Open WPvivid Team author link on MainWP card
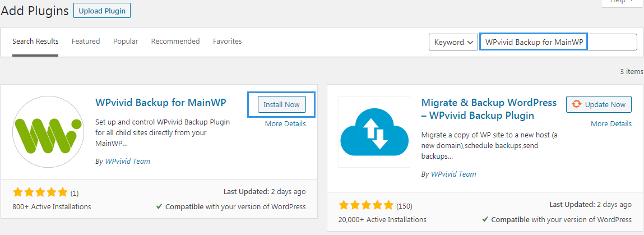 (x=128, y=162)
